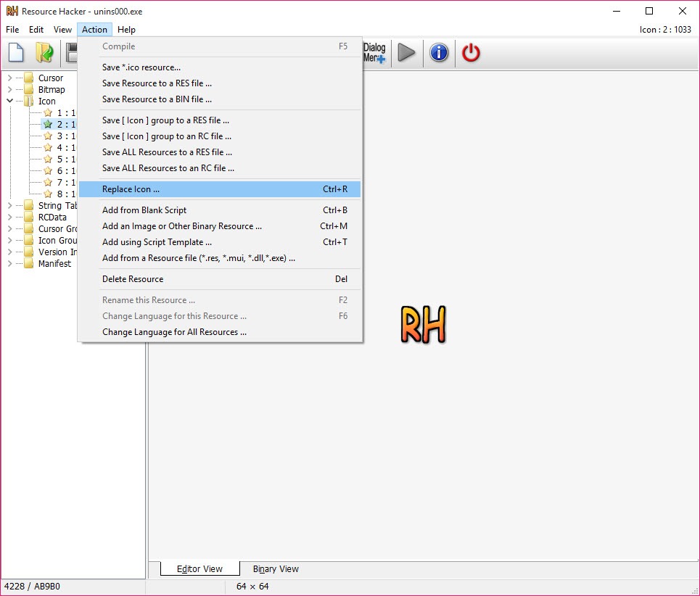This screenshot has height=596, width=700.
Task: Click the green-gray Compile play icon
Action: point(406,53)
